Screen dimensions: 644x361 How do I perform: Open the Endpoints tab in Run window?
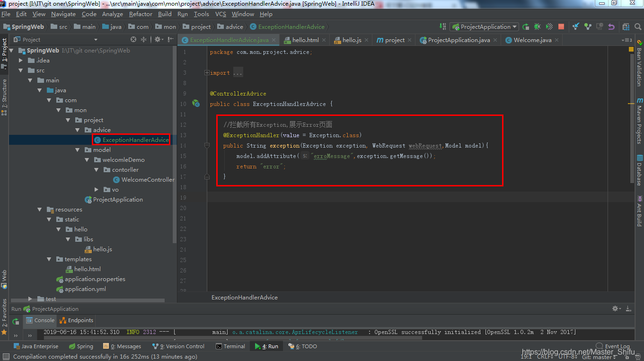pyautogui.click(x=77, y=320)
